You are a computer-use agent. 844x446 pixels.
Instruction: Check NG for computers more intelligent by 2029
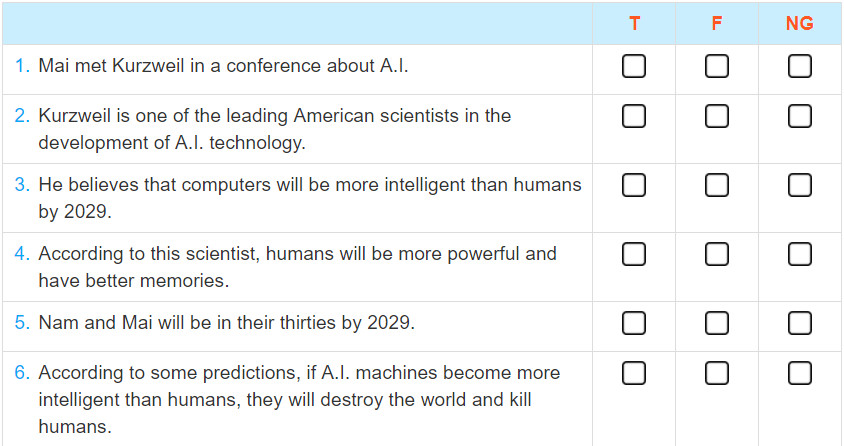[799, 185]
